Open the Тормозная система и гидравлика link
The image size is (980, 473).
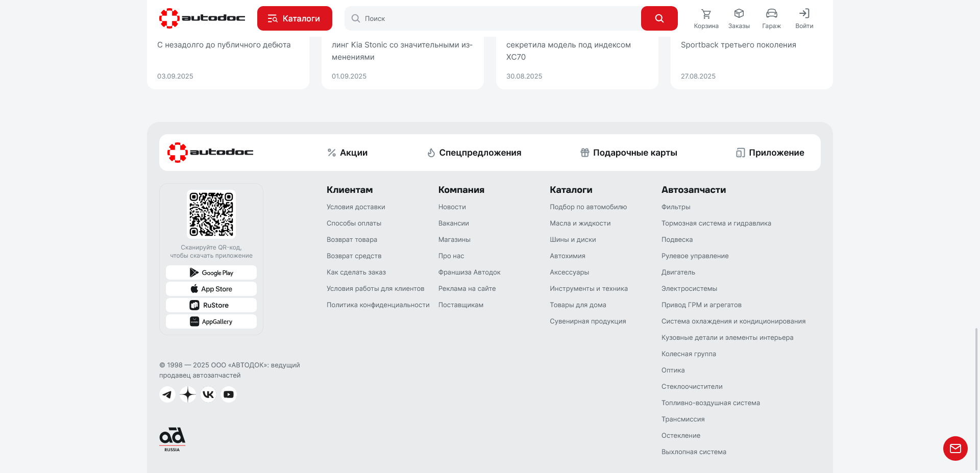click(x=716, y=223)
